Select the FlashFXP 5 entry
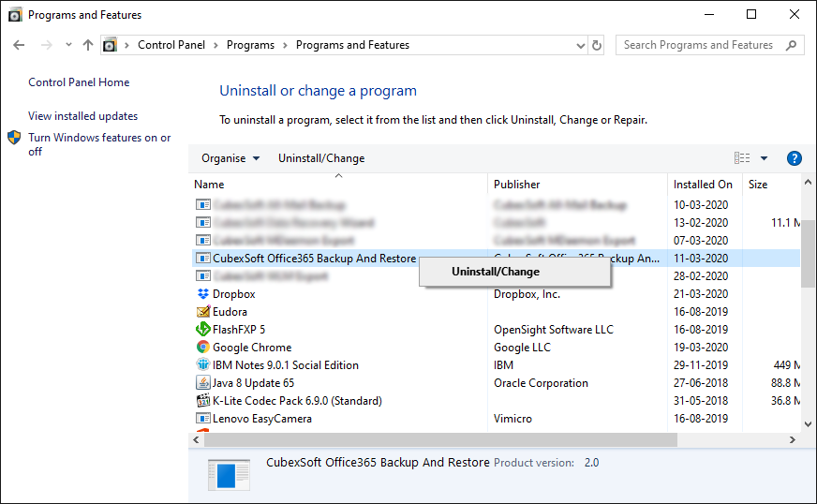Image resolution: width=817 pixels, height=504 pixels. [x=239, y=330]
